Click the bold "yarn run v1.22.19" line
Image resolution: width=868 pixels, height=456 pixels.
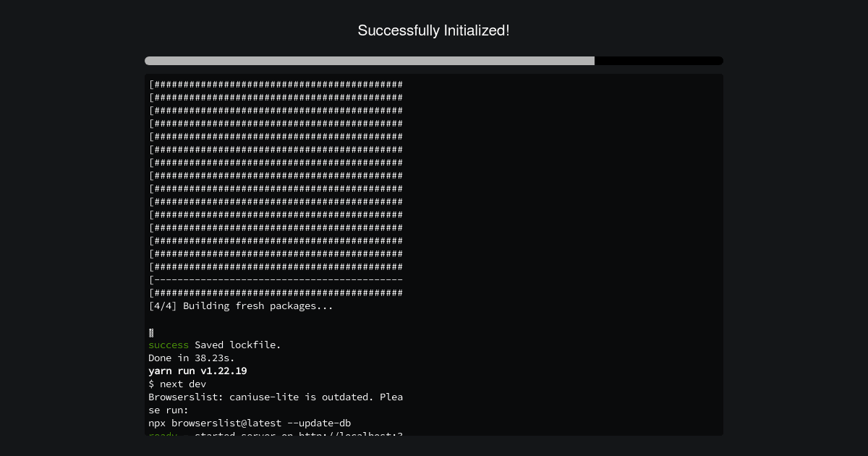(x=197, y=371)
